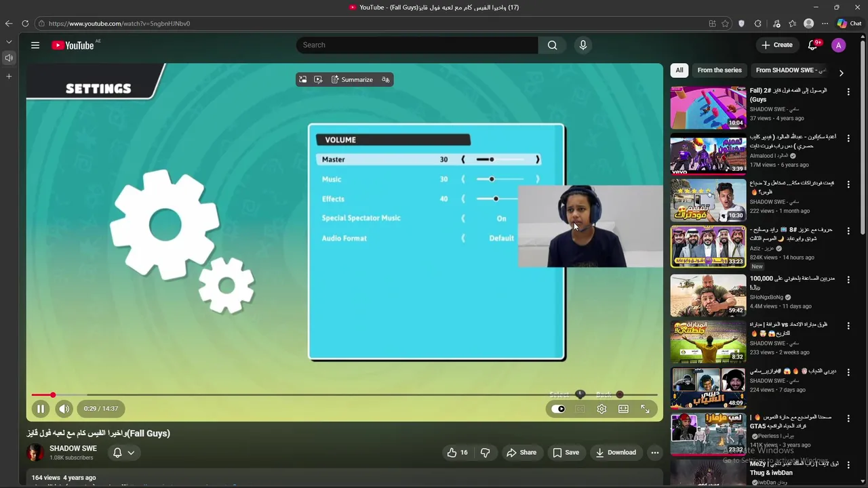Image resolution: width=868 pixels, height=488 pixels.
Task: Open menu for 233 views video
Action: (848, 326)
